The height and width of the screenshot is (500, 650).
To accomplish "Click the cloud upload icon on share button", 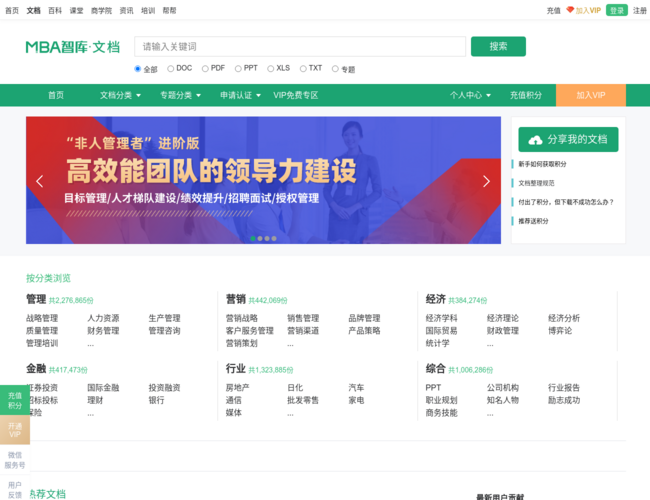I will (x=535, y=140).
